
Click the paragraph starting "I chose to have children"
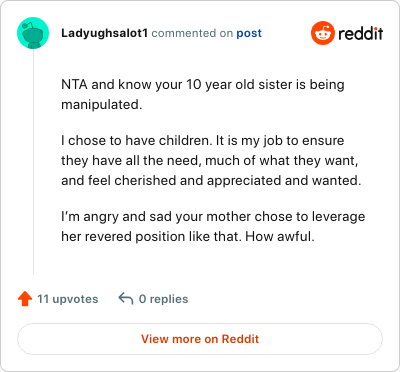tap(211, 160)
